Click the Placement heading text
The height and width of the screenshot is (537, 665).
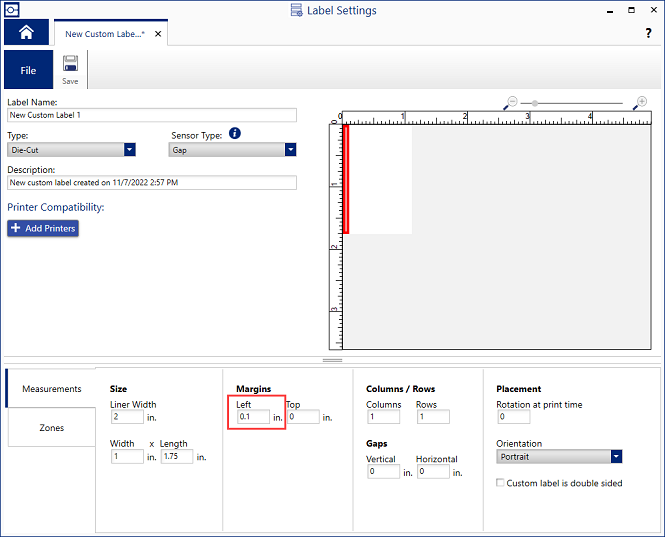click(518, 389)
